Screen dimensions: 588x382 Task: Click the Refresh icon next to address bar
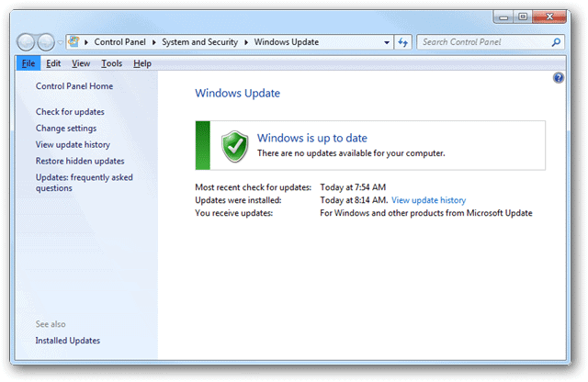403,42
